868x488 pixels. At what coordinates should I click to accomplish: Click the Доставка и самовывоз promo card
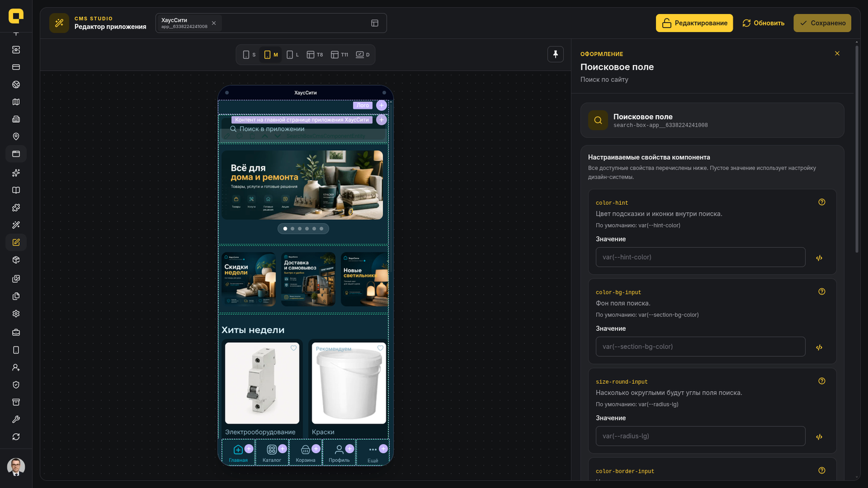coord(309,279)
